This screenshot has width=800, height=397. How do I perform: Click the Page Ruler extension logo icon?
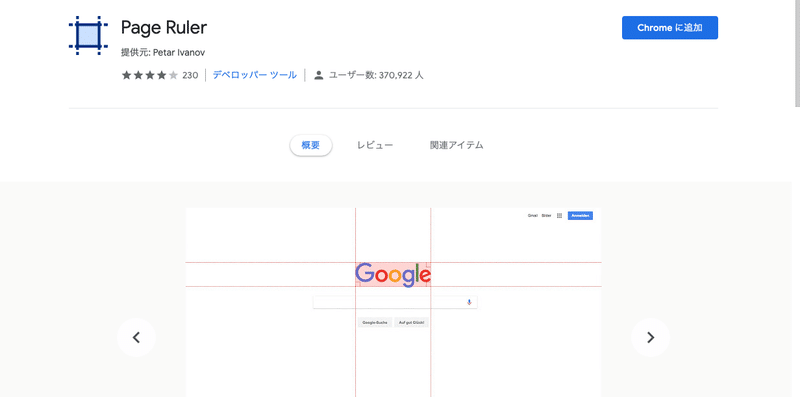click(x=88, y=35)
